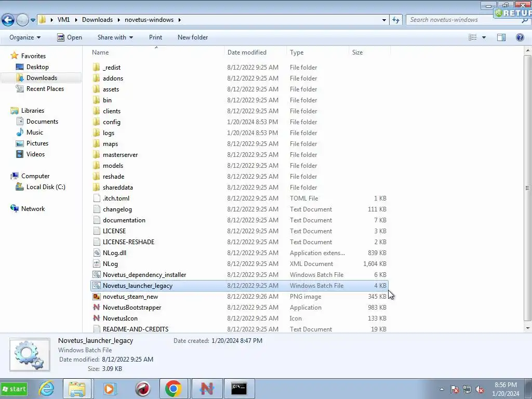Open the Organize menu
This screenshot has width=532, height=399.
pos(25,37)
